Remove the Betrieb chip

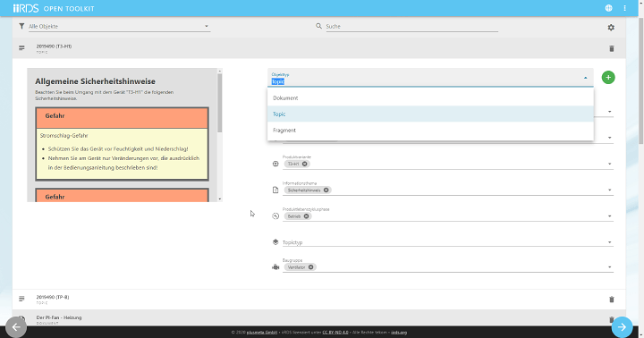(307, 216)
